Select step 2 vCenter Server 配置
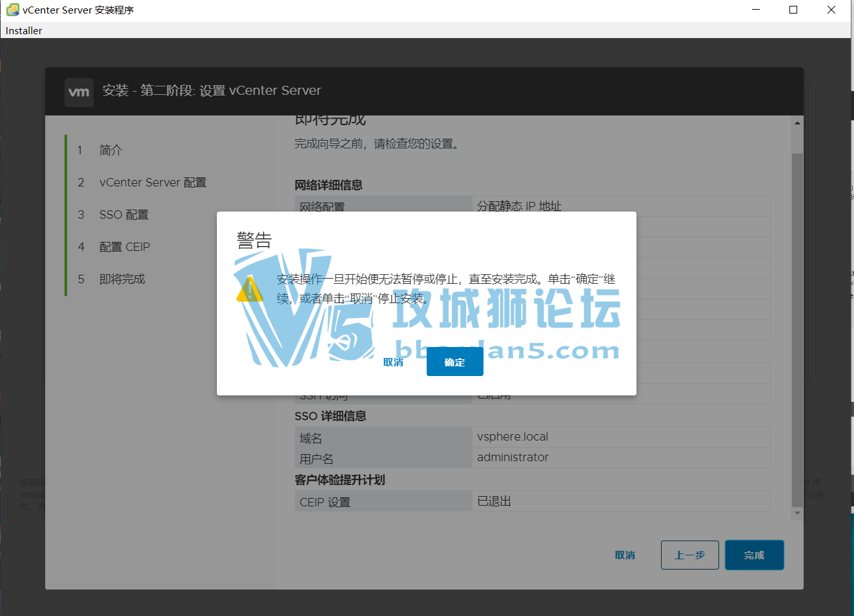This screenshot has height=616, width=854. coord(153,182)
